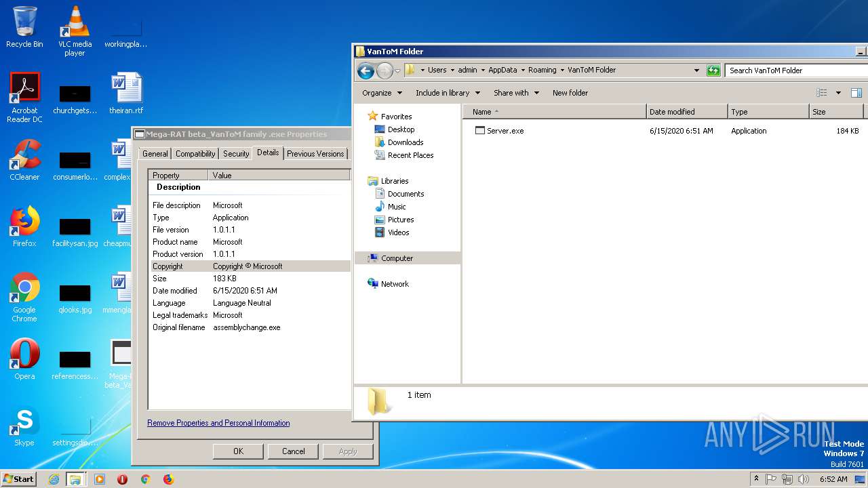868x488 pixels.
Task: Sort by Name column header
Action: pos(555,112)
